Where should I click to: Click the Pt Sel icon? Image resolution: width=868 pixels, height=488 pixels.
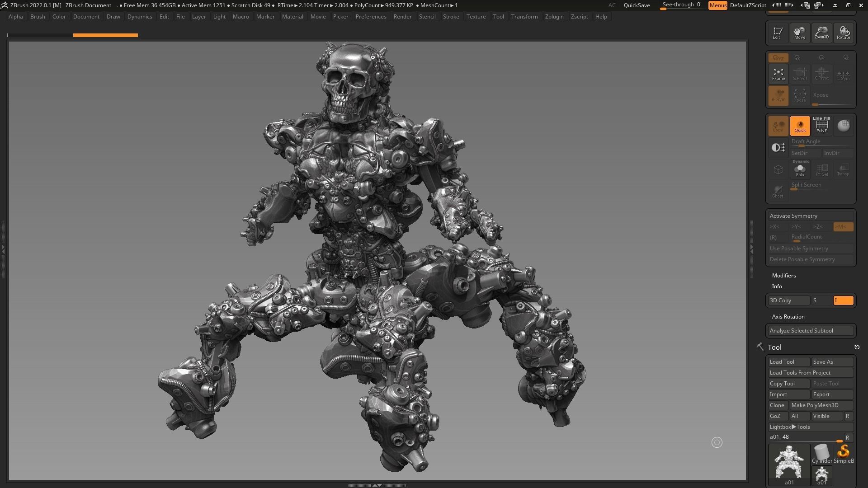821,169
